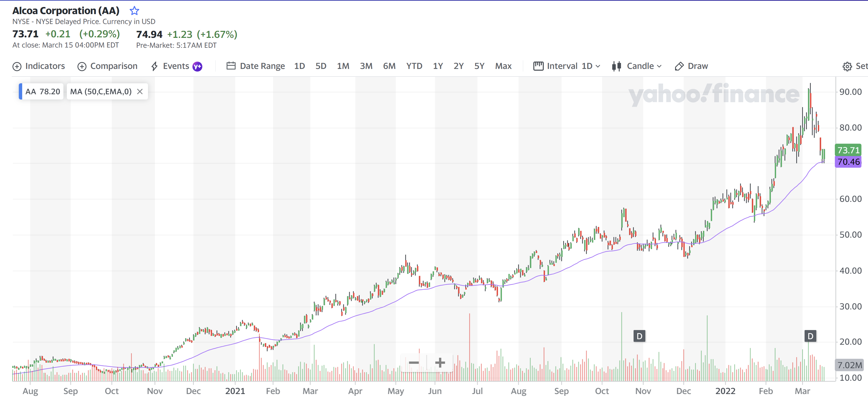Viewport: 868px width, 405px height.
Task: Click the 7.02M volume label
Action: (849, 365)
